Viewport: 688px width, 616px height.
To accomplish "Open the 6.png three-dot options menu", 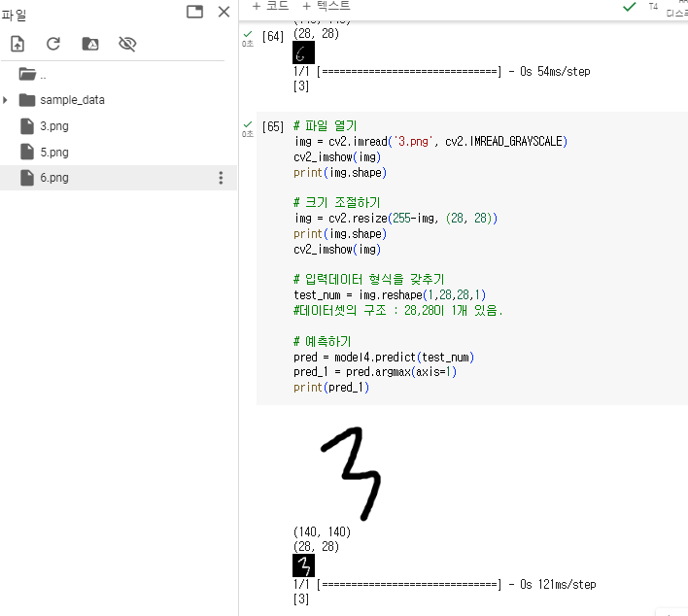I will [x=221, y=178].
